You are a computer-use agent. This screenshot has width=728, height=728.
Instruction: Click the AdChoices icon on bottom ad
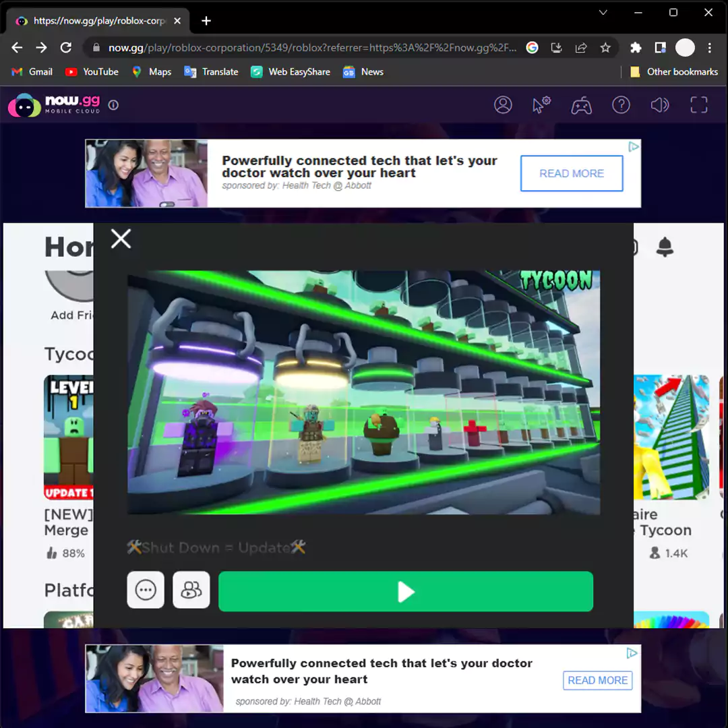(632, 653)
